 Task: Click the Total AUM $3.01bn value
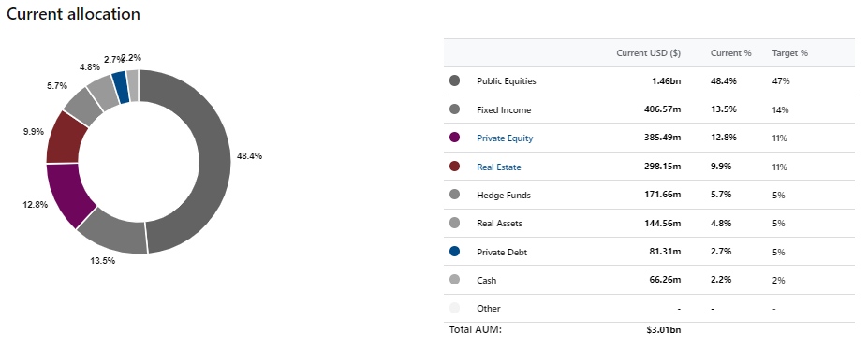click(663, 330)
